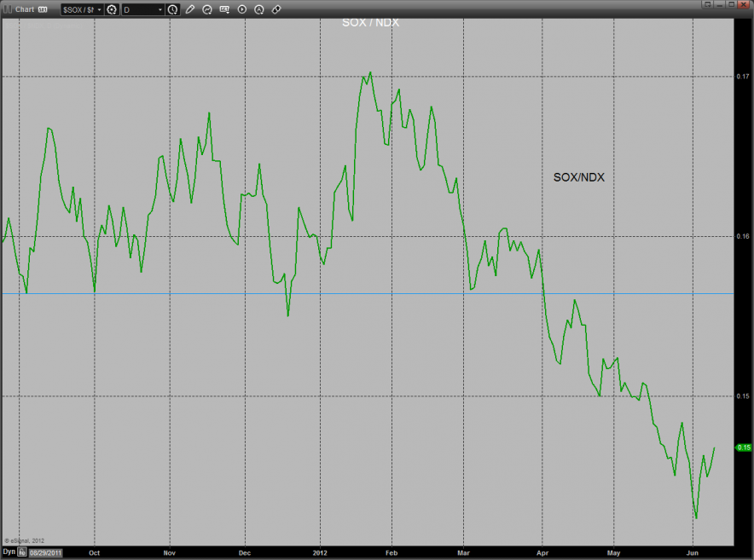The height and width of the screenshot is (560, 754).
Task: Click the SOX/NDX text annotation
Action: [578, 177]
